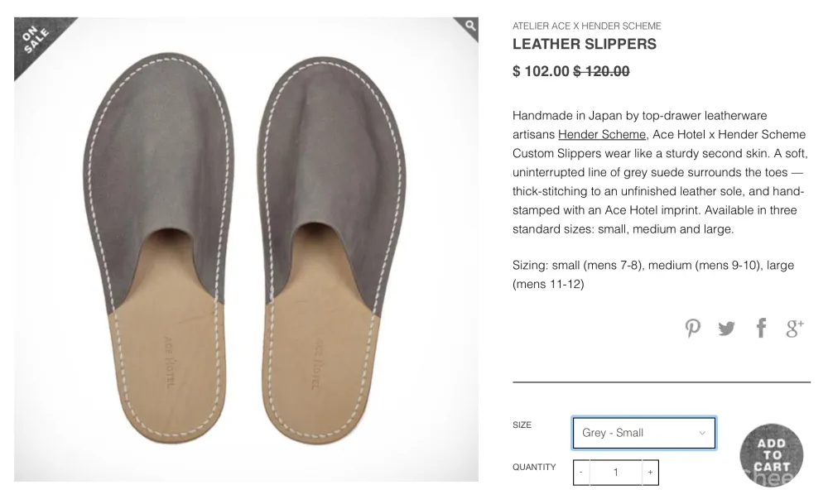
Task: Click the $102.00 sale price
Action: (541, 71)
